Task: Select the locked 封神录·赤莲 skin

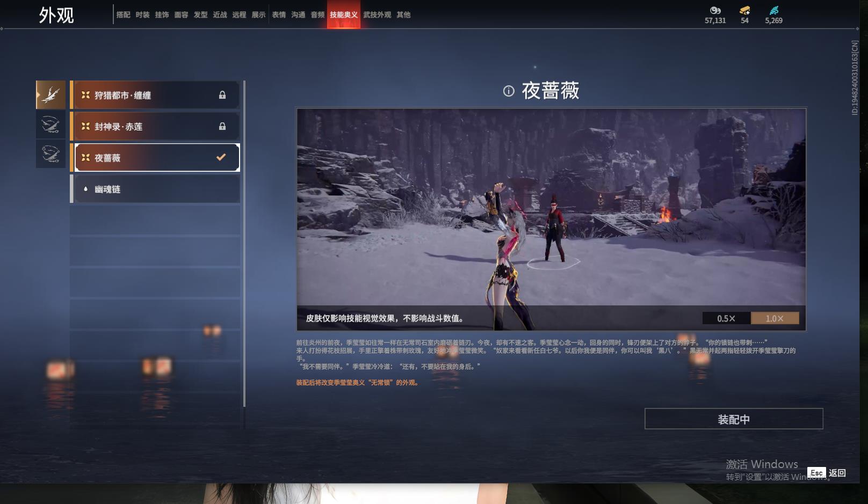Action: 155,126
